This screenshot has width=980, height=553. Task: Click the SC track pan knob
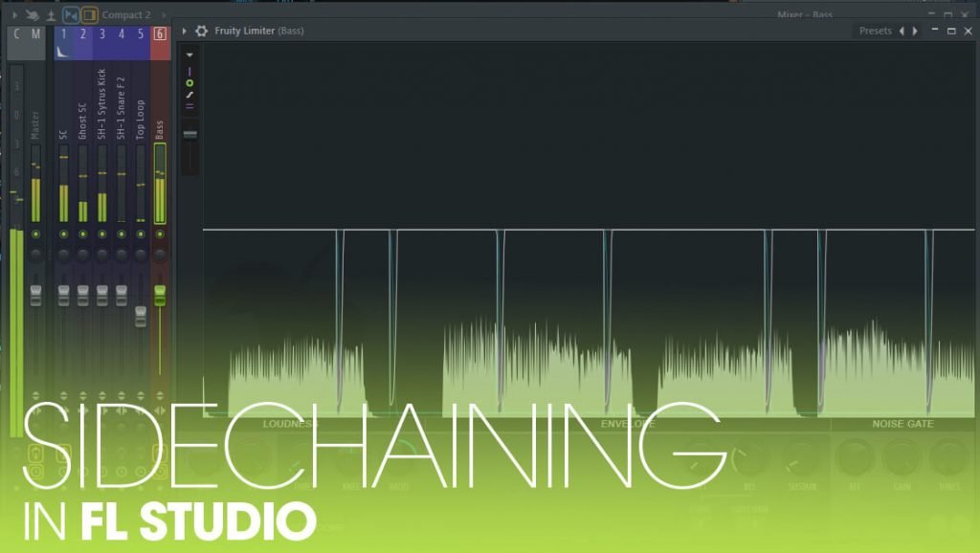[x=63, y=254]
